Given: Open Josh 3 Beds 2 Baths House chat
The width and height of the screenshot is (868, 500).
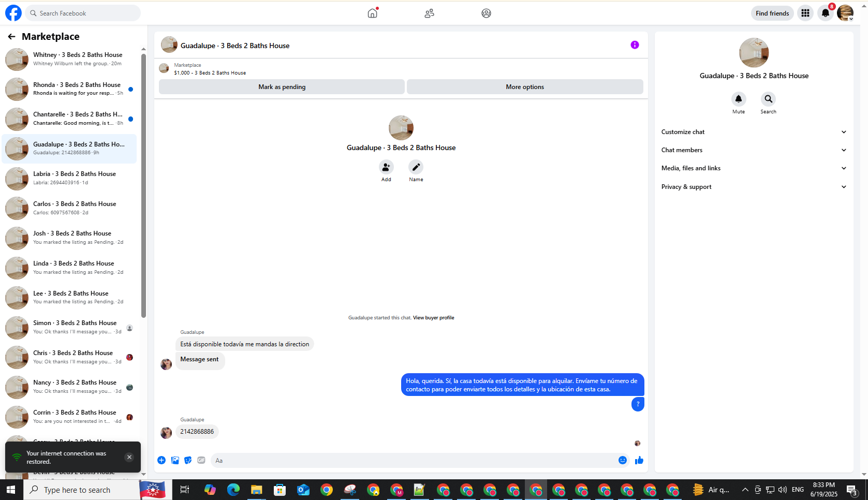Looking at the screenshot, I should click(x=69, y=238).
